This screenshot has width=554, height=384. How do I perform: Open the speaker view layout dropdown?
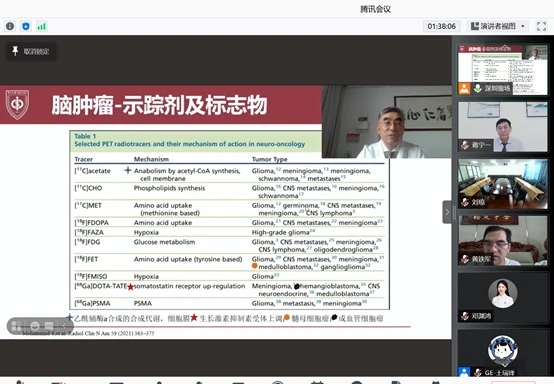[x=498, y=26]
